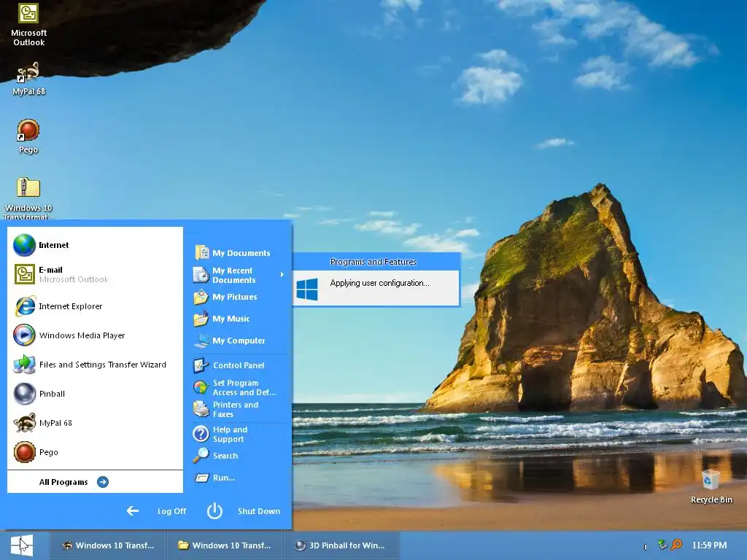This screenshot has width=747, height=560.
Task: Click Windows logo in Programs and Features dialog
Action: [307, 289]
